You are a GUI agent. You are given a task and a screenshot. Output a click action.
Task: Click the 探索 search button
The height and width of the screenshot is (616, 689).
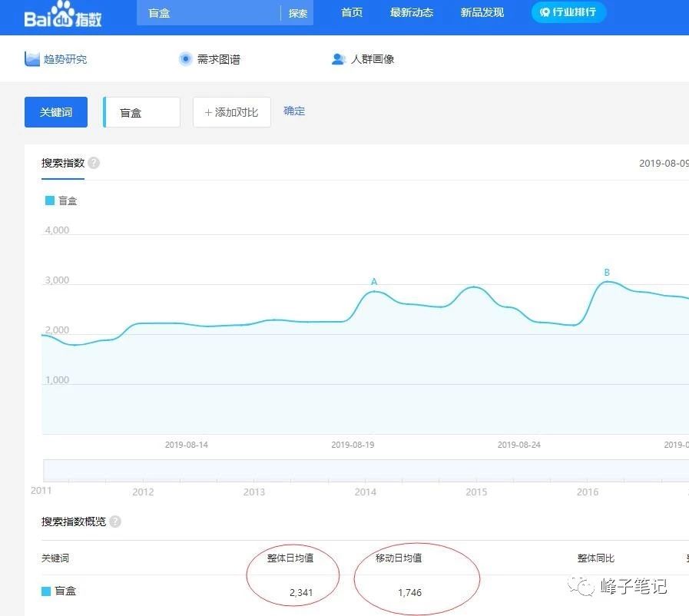pos(297,14)
